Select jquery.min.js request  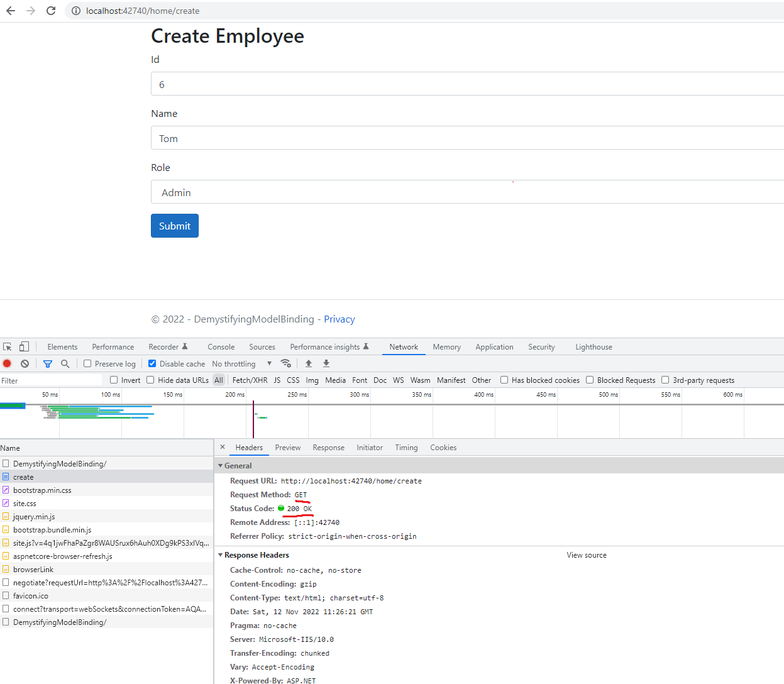[107, 516]
